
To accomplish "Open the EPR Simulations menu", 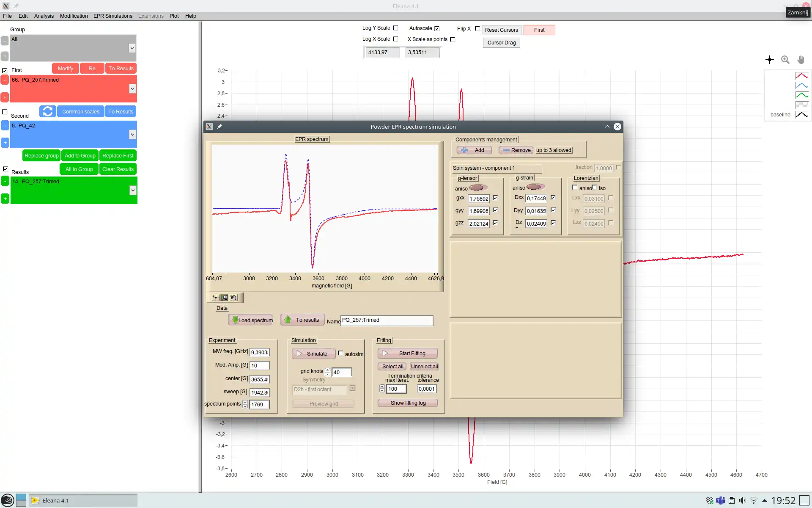I will (x=112, y=16).
